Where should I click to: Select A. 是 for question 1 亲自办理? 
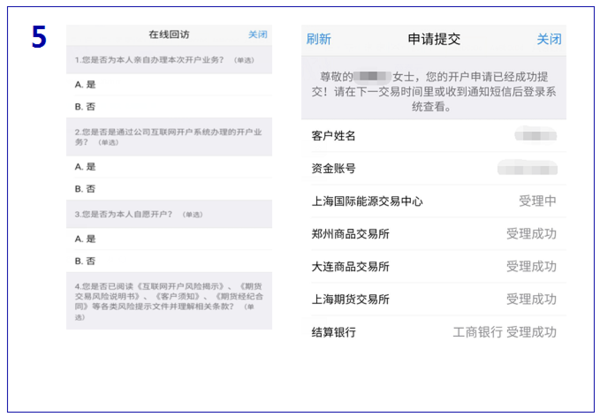[169, 85]
